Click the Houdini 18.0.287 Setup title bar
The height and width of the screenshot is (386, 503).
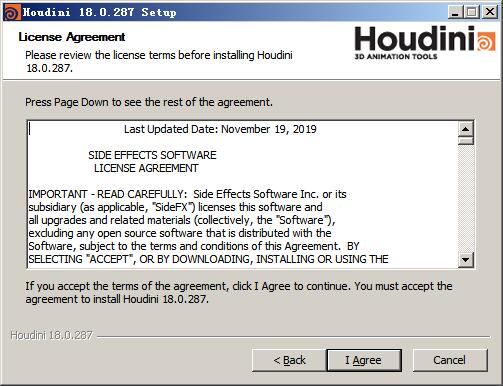[233, 13]
